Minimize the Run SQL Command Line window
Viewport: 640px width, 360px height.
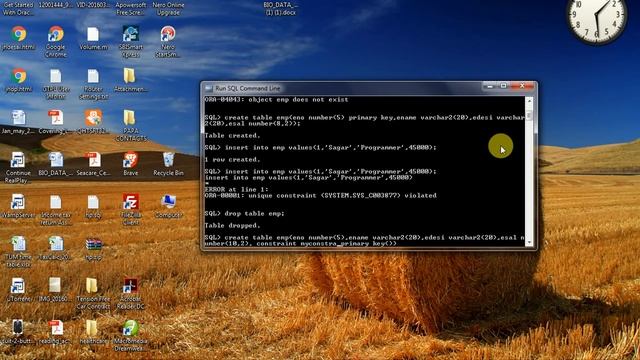[489, 86]
